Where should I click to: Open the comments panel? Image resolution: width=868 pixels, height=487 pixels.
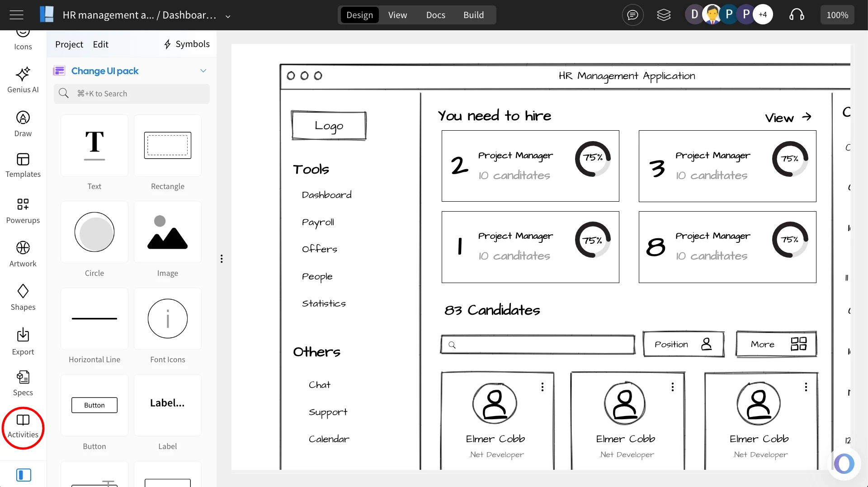pyautogui.click(x=632, y=14)
